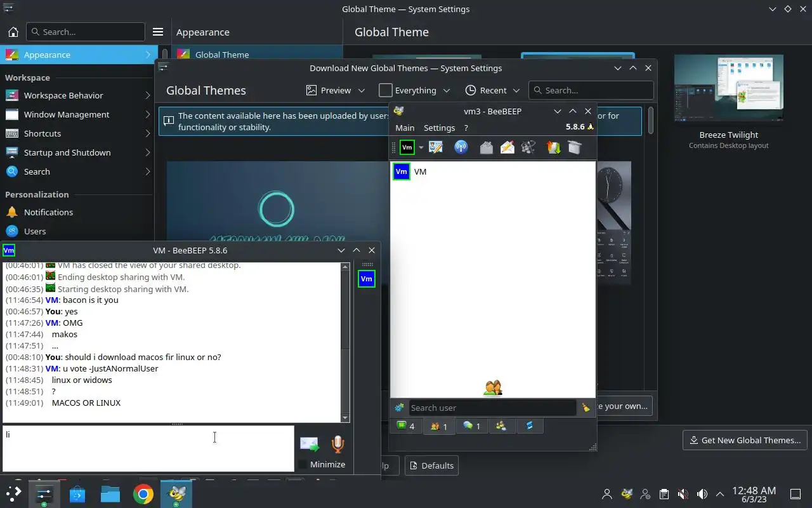The image size is (812, 508).
Task: Click the gray box icon in BeeBEEP toolbar
Action: pyautogui.click(x=575, y=147)
